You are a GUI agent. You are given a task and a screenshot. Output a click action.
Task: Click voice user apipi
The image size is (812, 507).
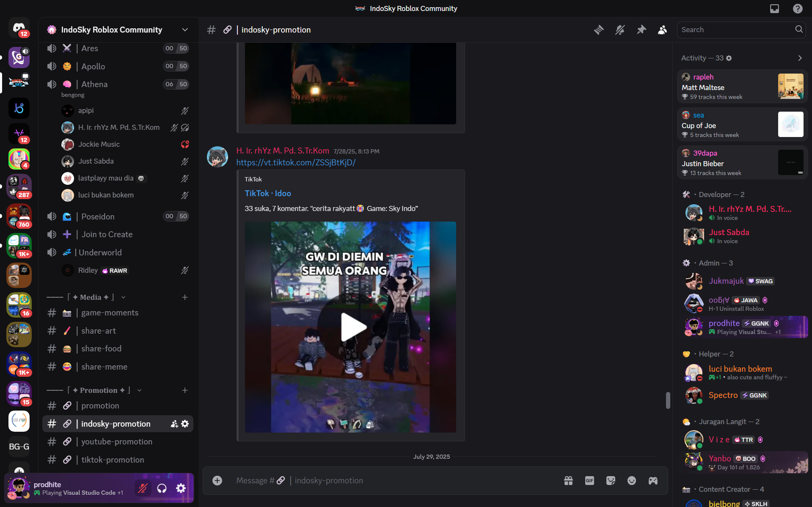[x=125, y=110]
